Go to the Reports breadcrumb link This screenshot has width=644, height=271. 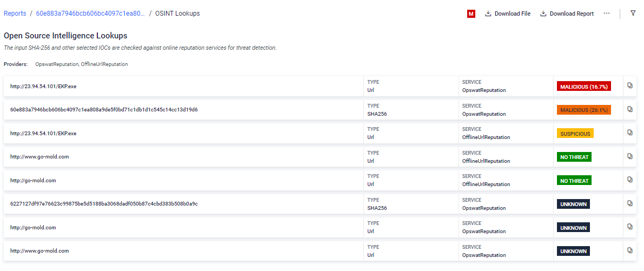[x=15, y=14]
